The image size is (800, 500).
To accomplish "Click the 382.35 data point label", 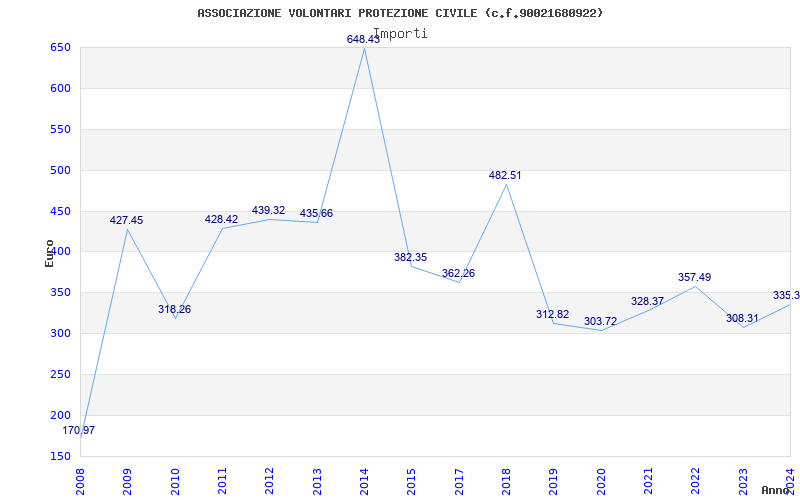I will (411, 257).
